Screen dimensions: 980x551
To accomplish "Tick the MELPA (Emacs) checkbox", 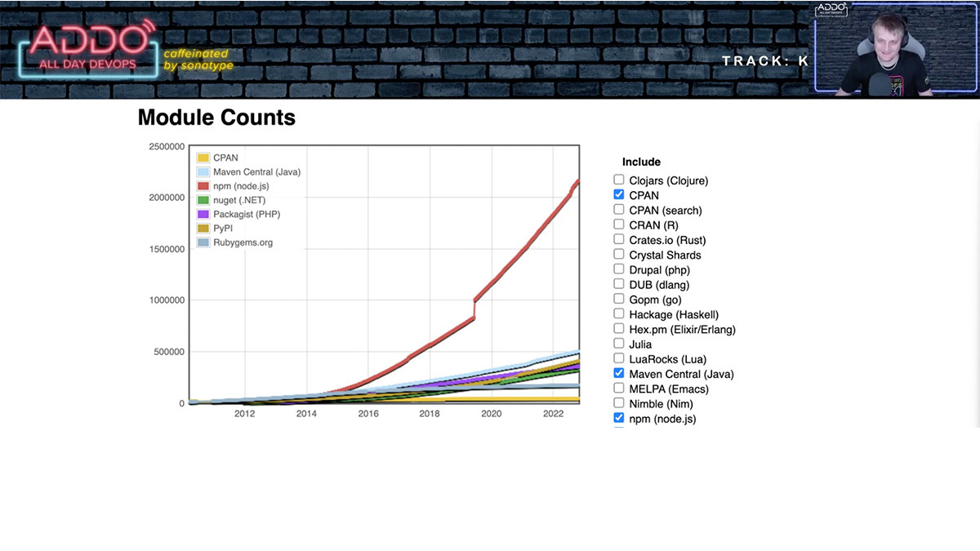I will click(x=619, y=389).
